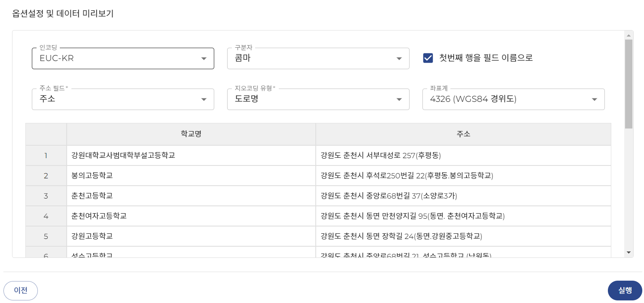
Task: Select the 춘천고등학교 cell
Action: 191,196
